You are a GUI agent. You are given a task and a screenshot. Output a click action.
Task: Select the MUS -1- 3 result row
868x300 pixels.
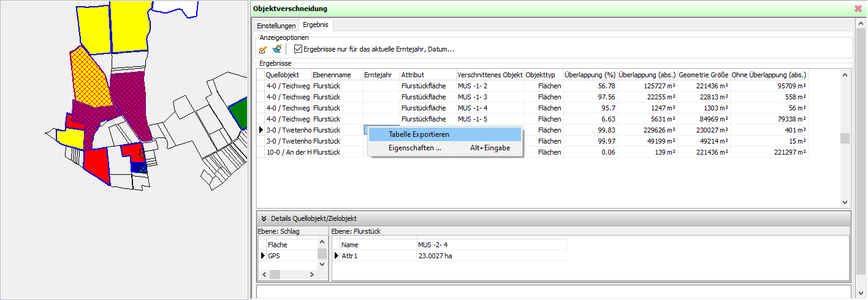pyautogui.click(x=472, y=97)
